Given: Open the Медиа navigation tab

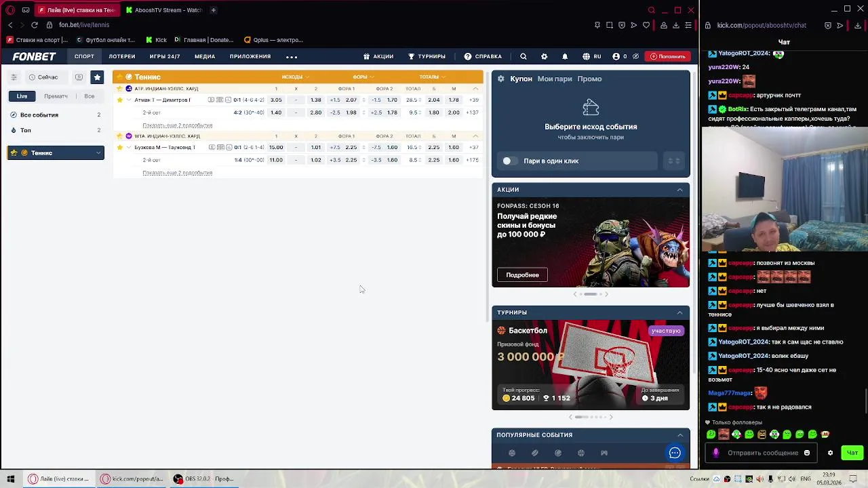Looking at the screenshot, I should coord(205,56).
